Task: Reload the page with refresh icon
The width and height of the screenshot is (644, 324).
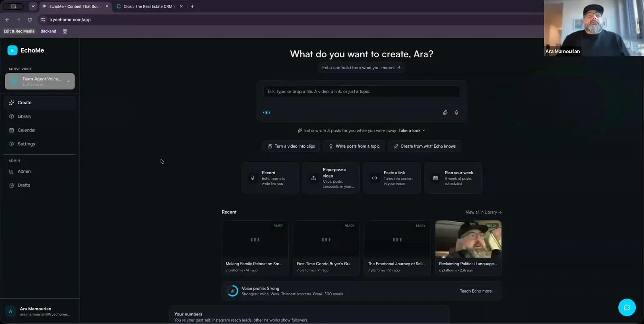Action: pos(30,20)
